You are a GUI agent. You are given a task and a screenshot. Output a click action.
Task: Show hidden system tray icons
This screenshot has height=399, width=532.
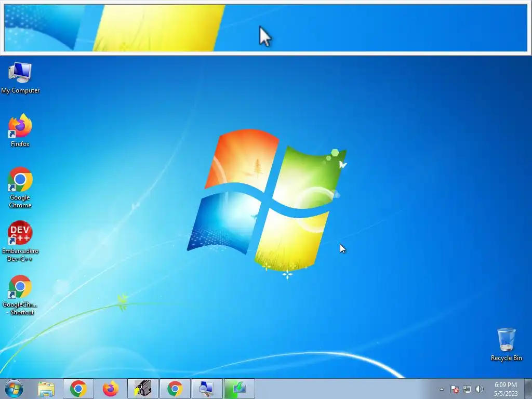pyautogui.click(x=442, y=389)
